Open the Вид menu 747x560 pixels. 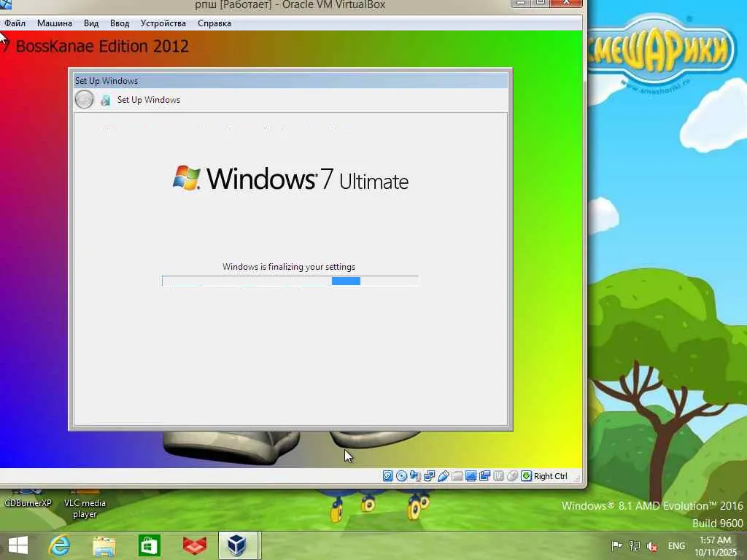click(91, 23)
